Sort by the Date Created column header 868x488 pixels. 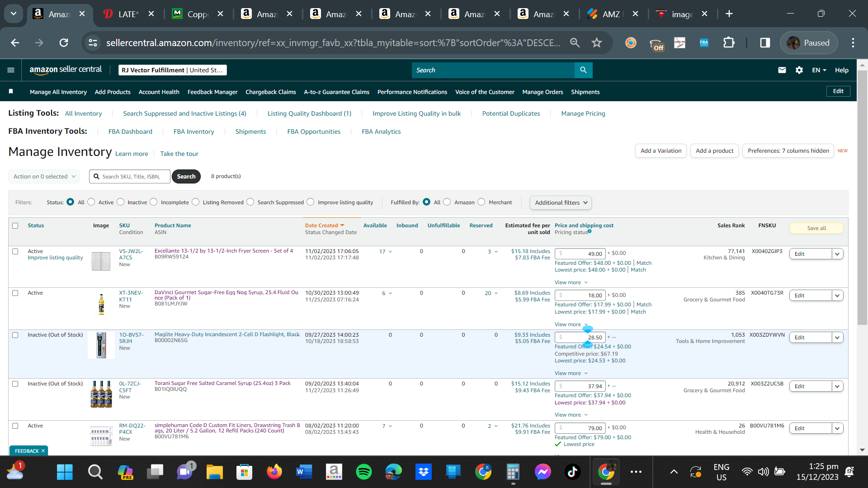[x=325, y=225]
